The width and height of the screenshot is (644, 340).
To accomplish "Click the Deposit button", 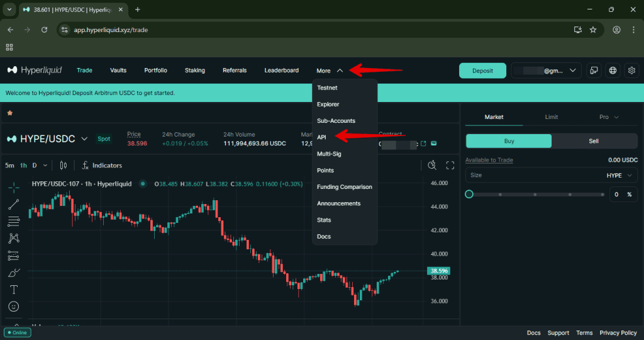I will (x=482, y=71).
